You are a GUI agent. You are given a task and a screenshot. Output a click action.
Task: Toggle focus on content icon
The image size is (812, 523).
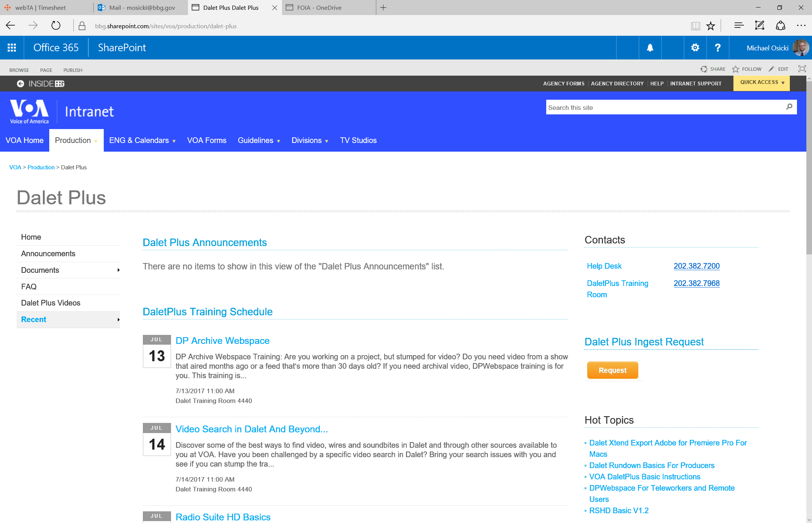point(802,69)
